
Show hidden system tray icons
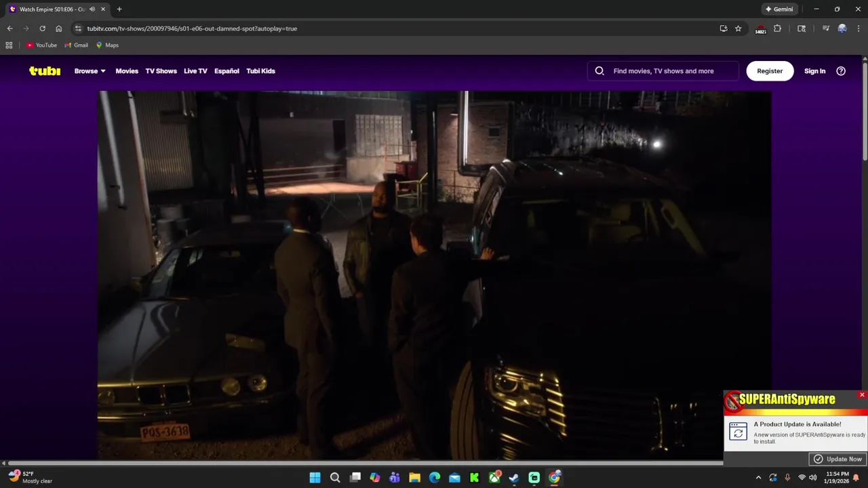pyautogui.click(x=758, y=477)
